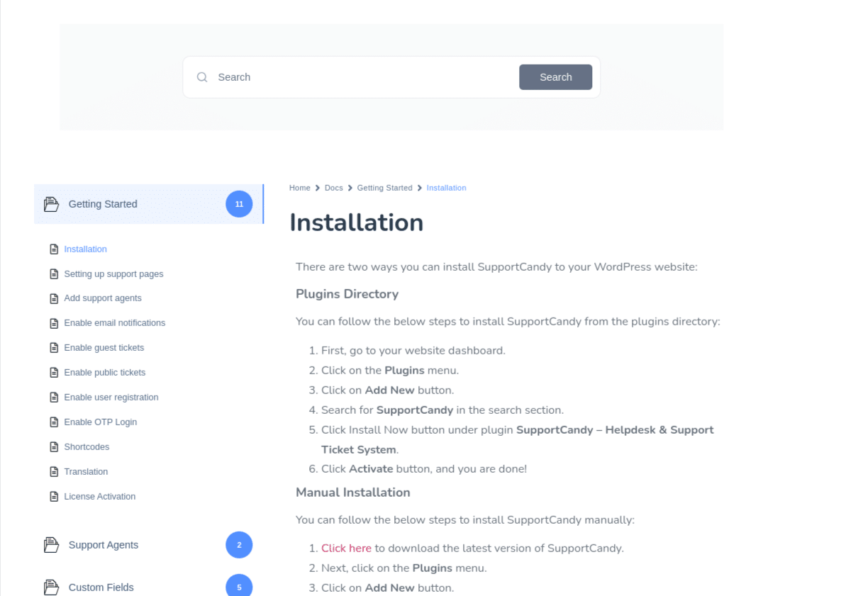
Task: Open the Translation doc
Action: click(86, 472)
